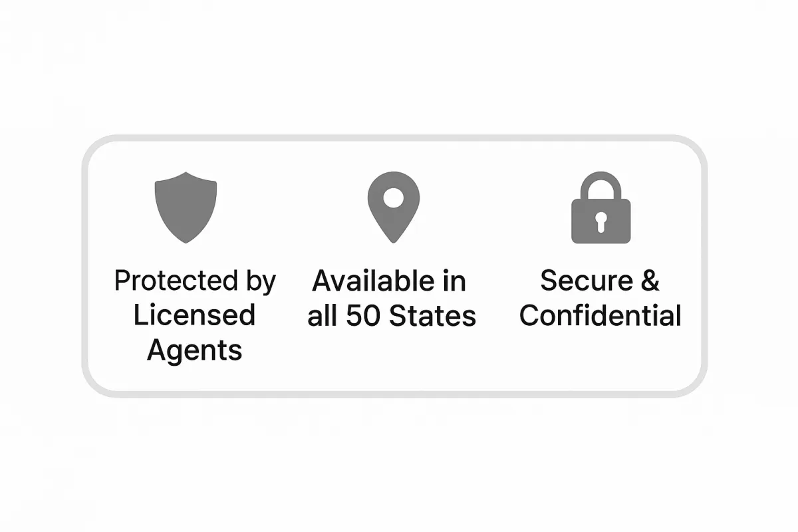
Task: Click the word "Agents"
Action: coord(195,350)
